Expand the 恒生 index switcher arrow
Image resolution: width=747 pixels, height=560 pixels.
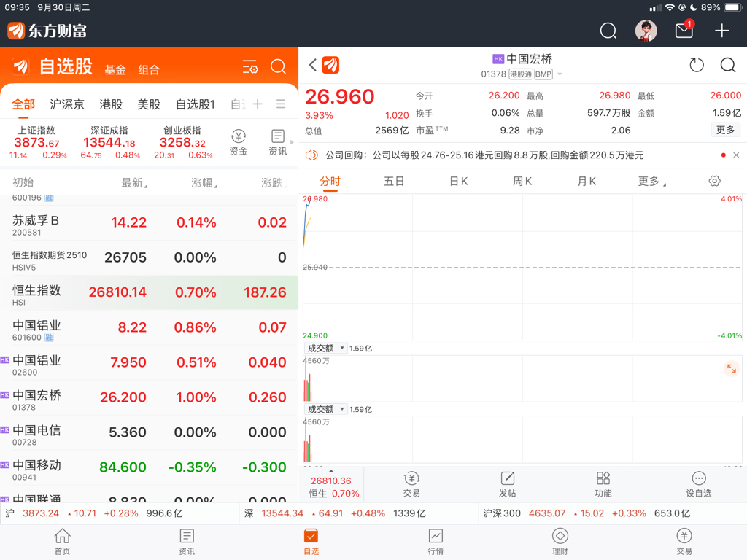click(331, 471)
